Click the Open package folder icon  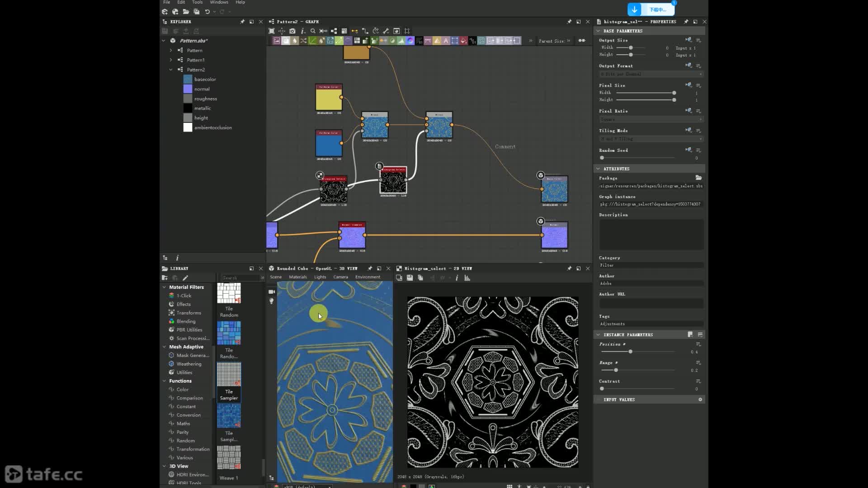(x=186, y=12)
